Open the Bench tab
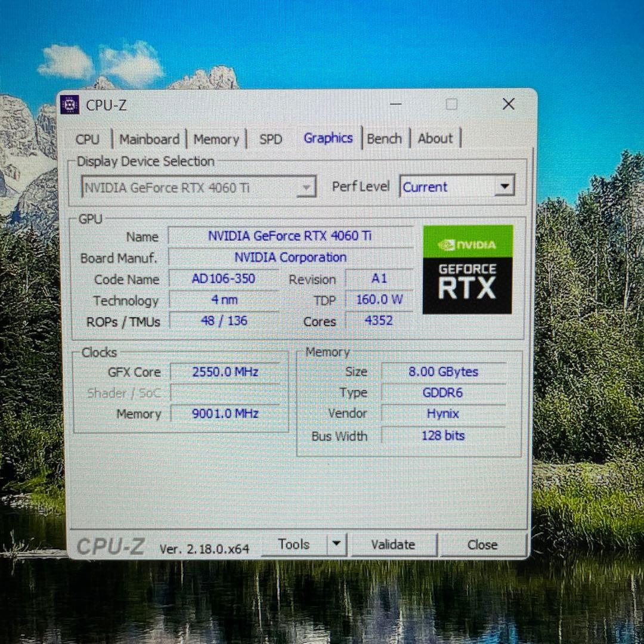The height and width of the screenshot is (644, 644). point(385,138)
